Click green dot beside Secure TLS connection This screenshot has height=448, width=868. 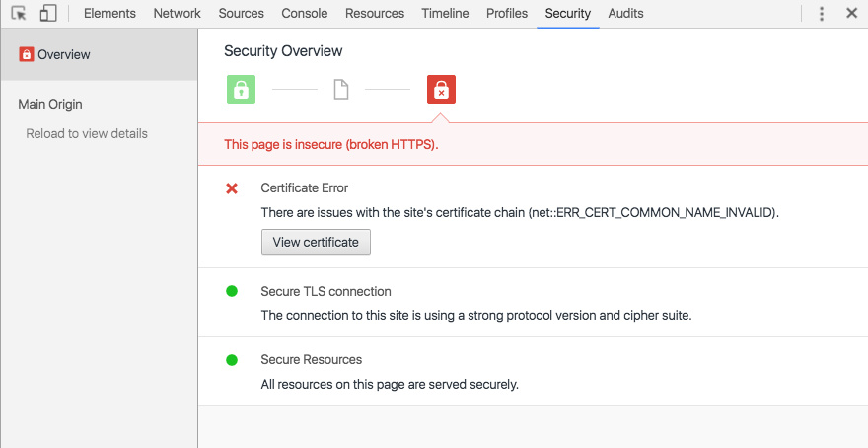pyautogui.click(x=232, y=291)
